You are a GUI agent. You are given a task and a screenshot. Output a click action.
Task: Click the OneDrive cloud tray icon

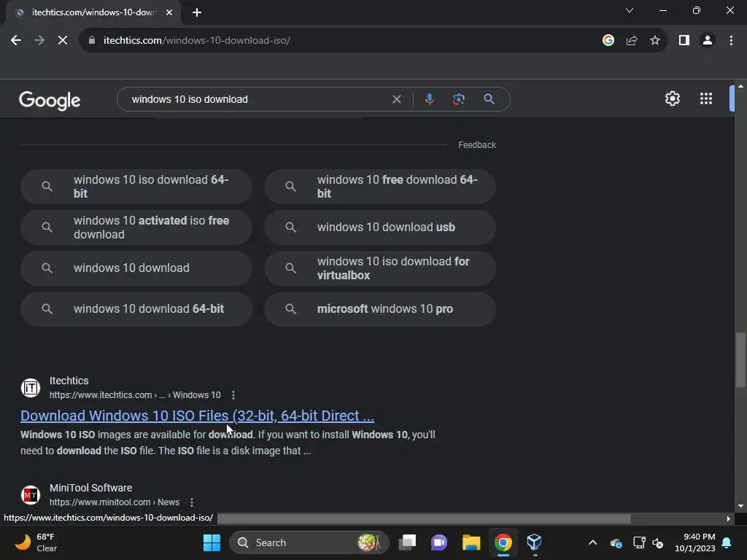pos(616,542)
